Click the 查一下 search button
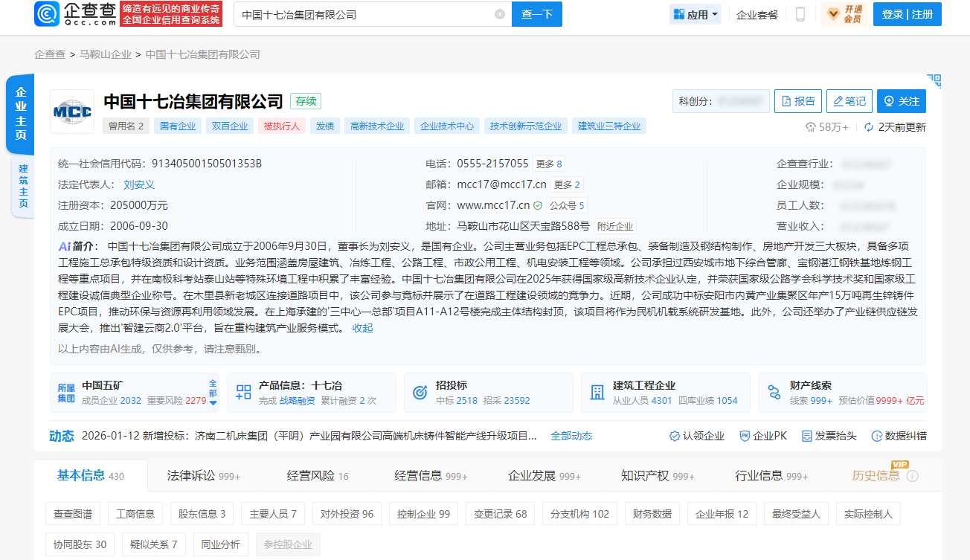The width and height of the screenshot is (970, 560). tap(536, 14)
